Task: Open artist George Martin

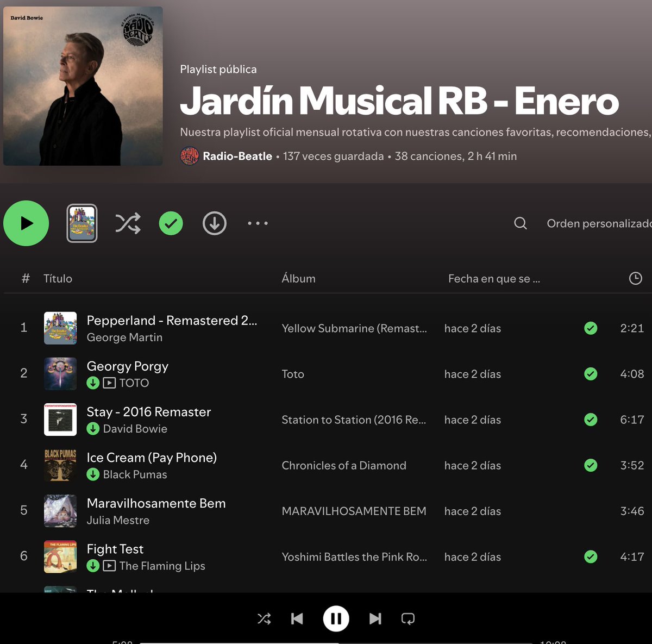Action: coord(124,337)
